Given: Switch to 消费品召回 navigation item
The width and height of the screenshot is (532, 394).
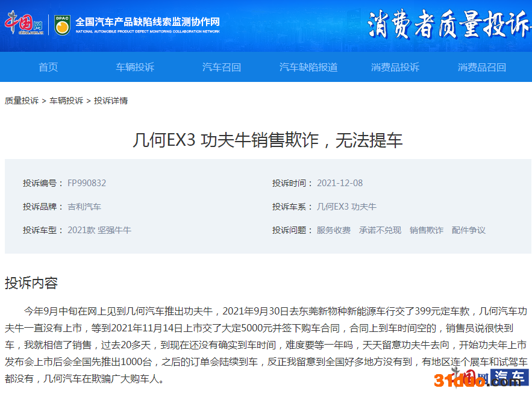Looking at the screenshot, I should (x=482, y=67).
